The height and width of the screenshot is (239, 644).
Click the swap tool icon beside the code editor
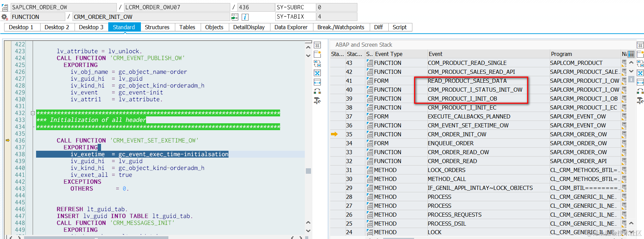[x=318, y=64]
